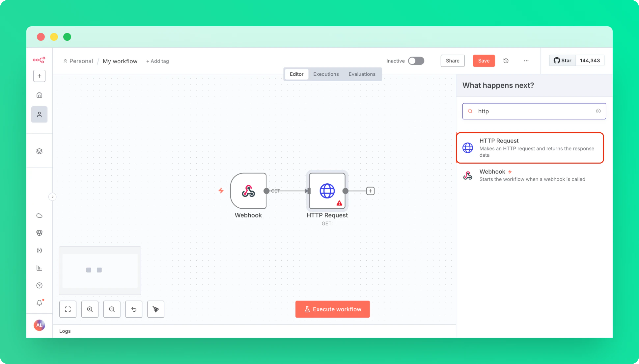This screenshot has height=364, width=639.
Task: Click the variables (x) sidebar icon
Action: tap(39, 250)
